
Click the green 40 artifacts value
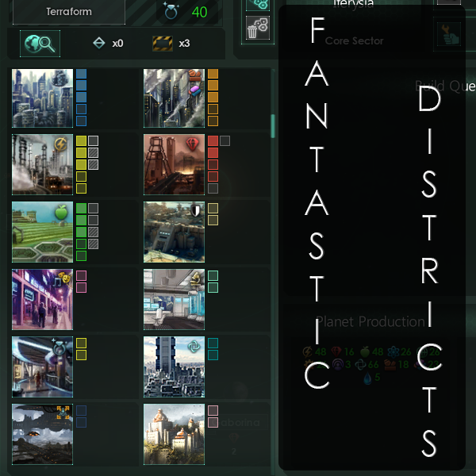199,12
